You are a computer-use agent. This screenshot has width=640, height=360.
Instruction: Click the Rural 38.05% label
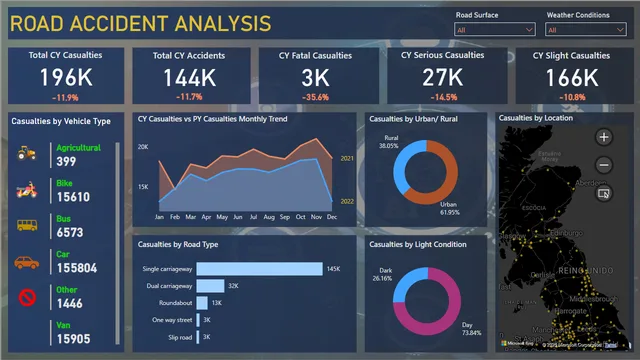pos(389,142)
